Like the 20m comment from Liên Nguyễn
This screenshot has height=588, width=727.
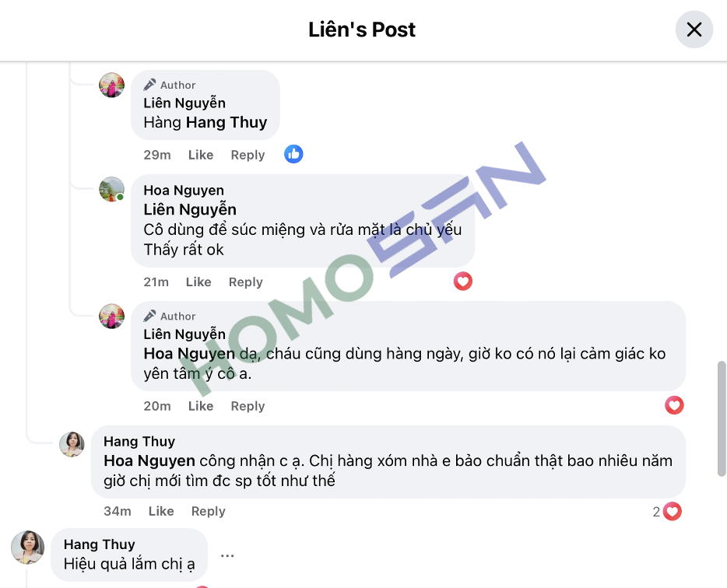pos(201,406)
